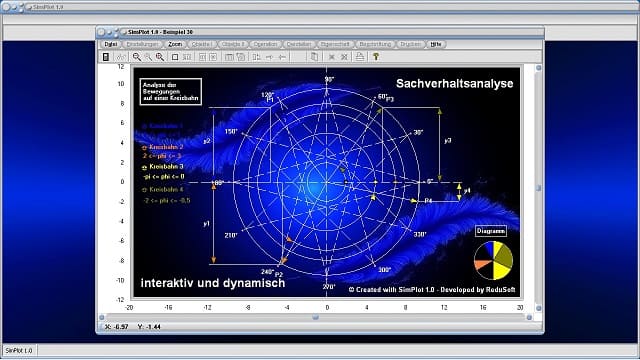Open the Operation menu

pos(265,44)
